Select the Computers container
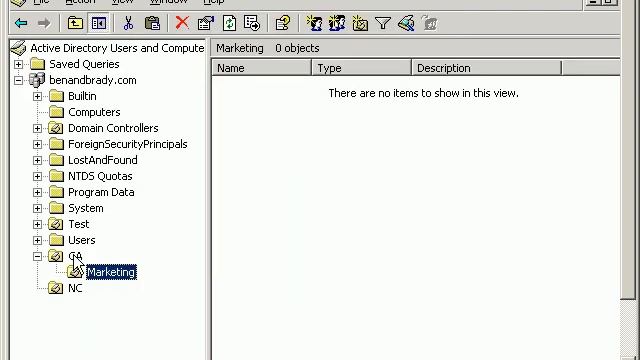 click(x=94, y=112)
